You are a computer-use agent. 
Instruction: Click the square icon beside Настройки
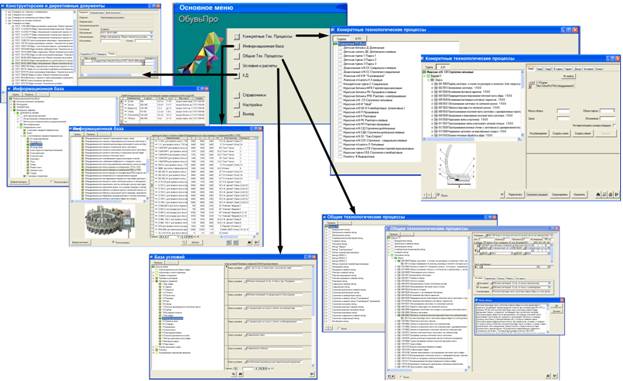pos(237,105)
